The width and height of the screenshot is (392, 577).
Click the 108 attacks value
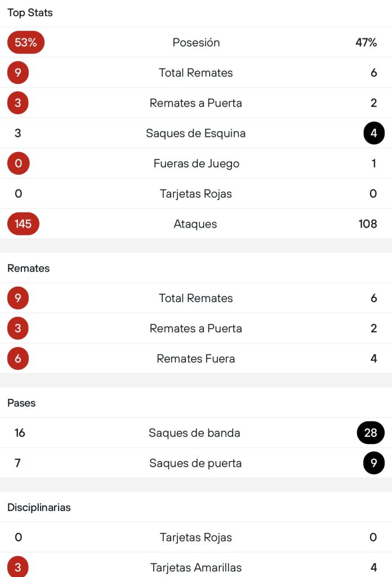[368, 224]
